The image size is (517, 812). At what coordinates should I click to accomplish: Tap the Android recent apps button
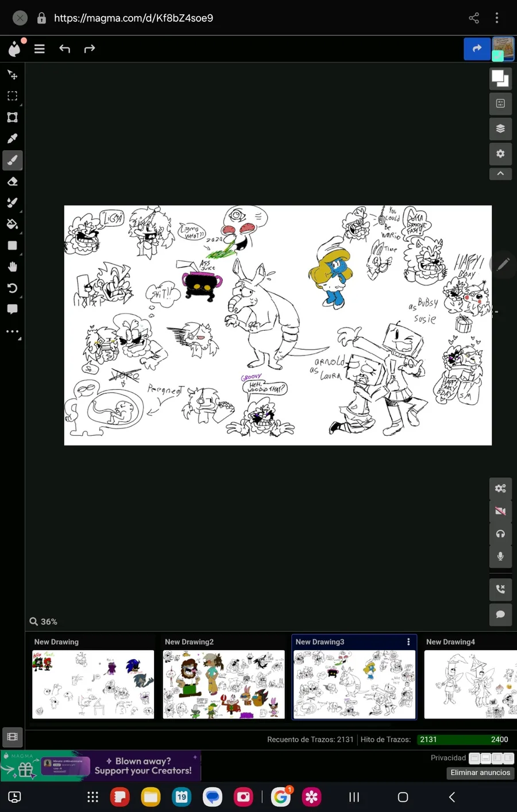pos(354,797)
